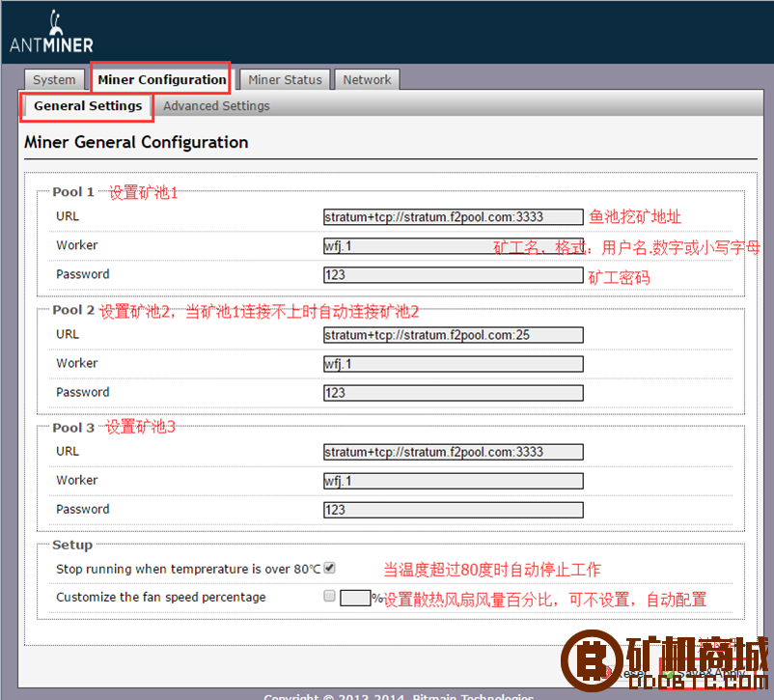Click the Pool 1 group label
Viewport: 774px width, 700px height.
(x=73, y=192)
